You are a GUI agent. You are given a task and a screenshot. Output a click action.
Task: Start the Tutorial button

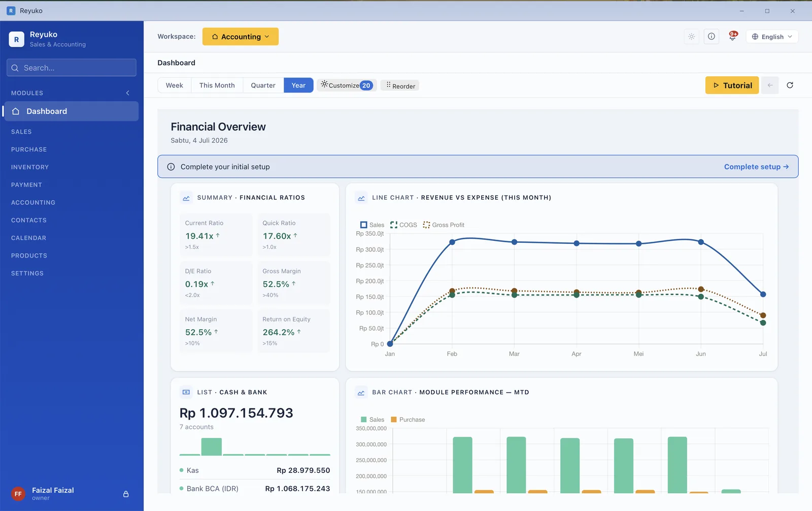[732, 85]
